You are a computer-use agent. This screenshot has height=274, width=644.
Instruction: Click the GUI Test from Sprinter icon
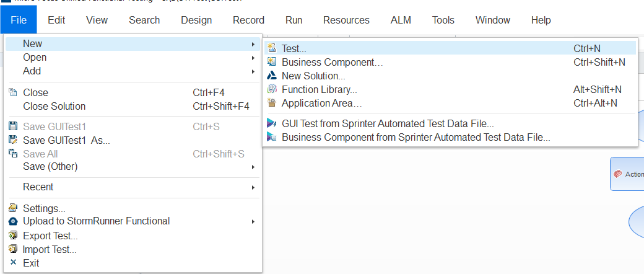point(271,123)
